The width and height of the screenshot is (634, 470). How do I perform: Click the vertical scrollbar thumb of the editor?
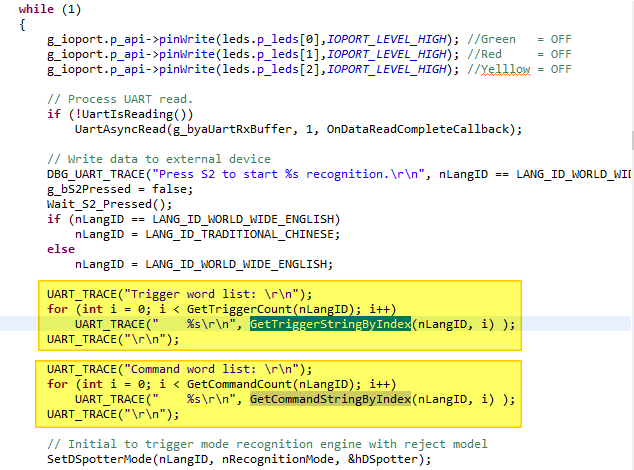[632, 140]
